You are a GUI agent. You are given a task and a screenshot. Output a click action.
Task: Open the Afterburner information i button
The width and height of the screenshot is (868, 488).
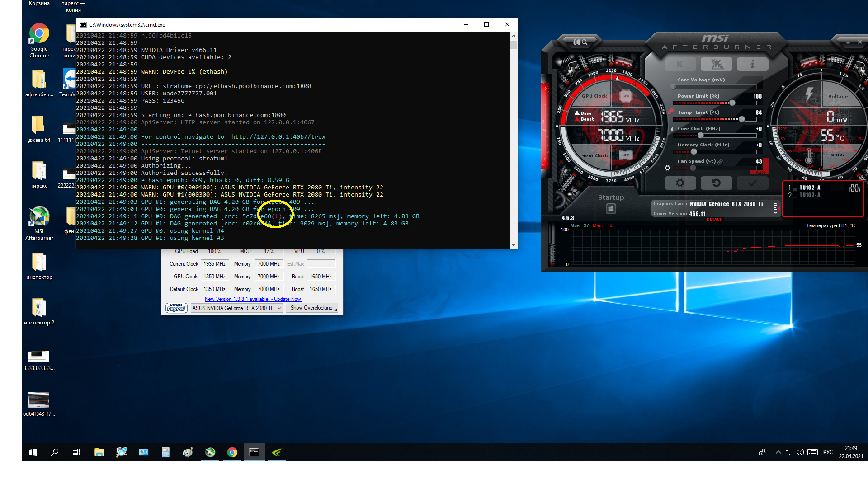[x=752, y=64]
